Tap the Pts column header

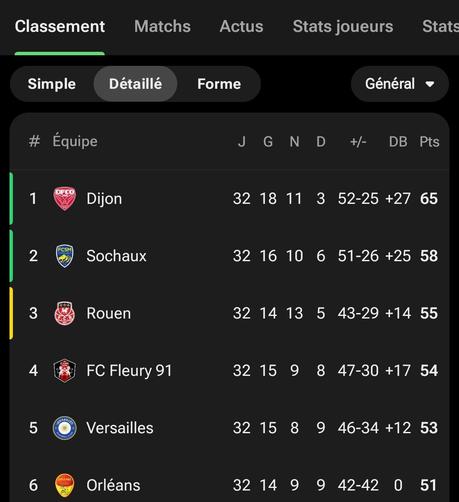tap(429, 142)
